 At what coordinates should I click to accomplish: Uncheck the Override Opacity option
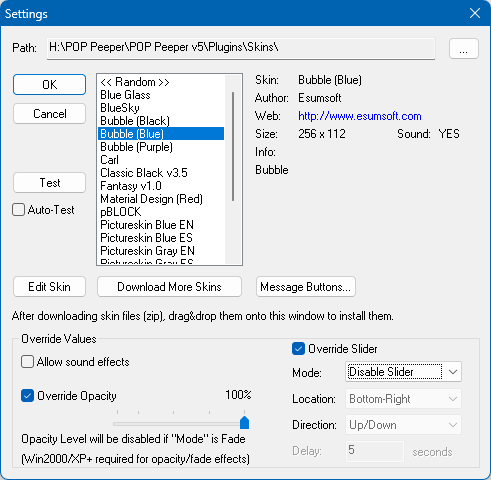[27, 396]
